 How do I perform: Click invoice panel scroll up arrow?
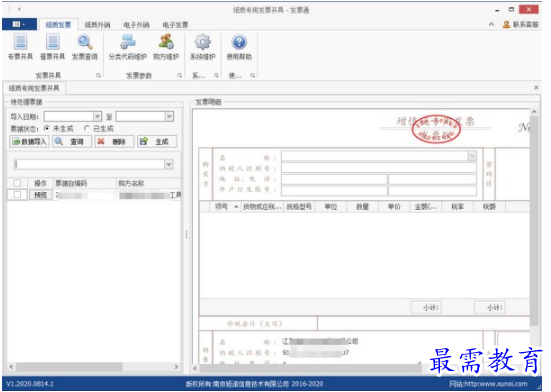click(x=534, y=112)
